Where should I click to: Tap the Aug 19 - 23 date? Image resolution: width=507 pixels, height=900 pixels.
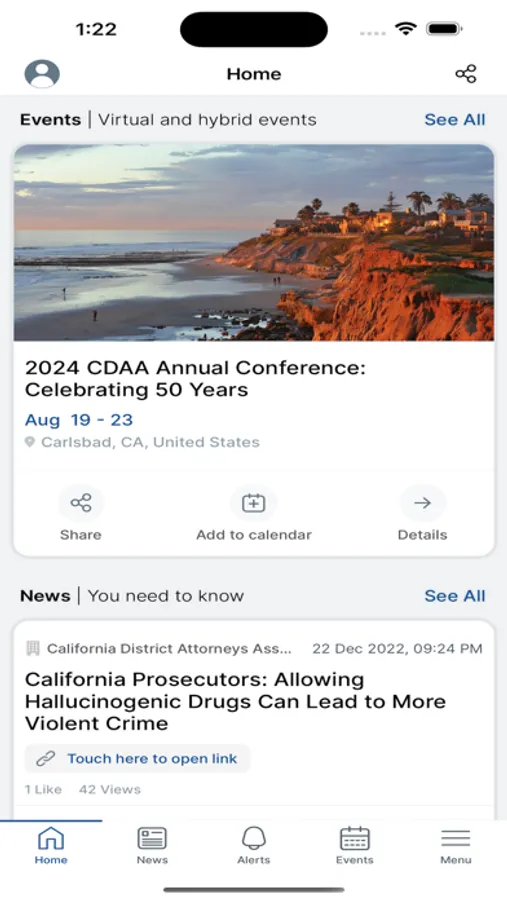pos(79,420)
